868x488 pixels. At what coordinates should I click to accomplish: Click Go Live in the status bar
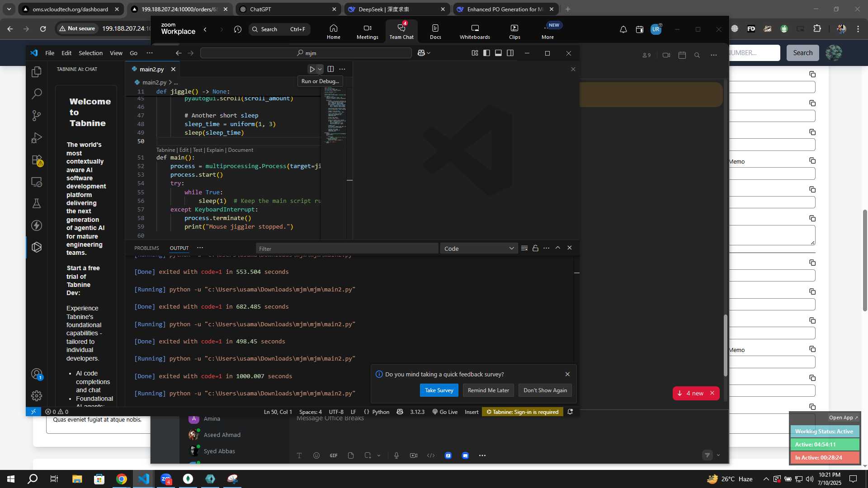point(445,412)
